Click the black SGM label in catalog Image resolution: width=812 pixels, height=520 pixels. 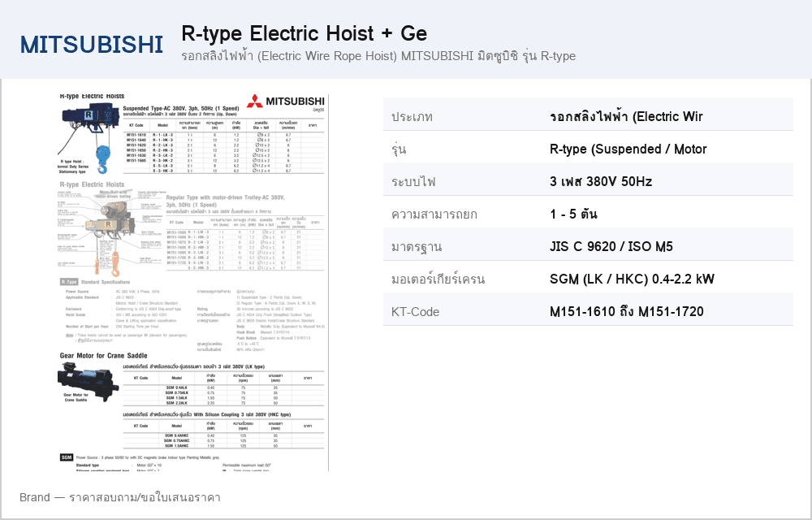pos(67,457)
